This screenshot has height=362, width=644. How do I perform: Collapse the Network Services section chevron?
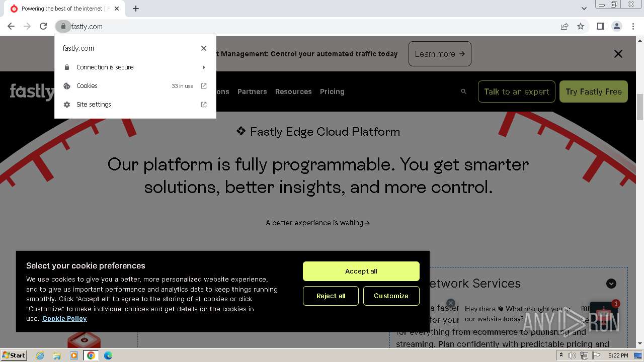(611, 284)
